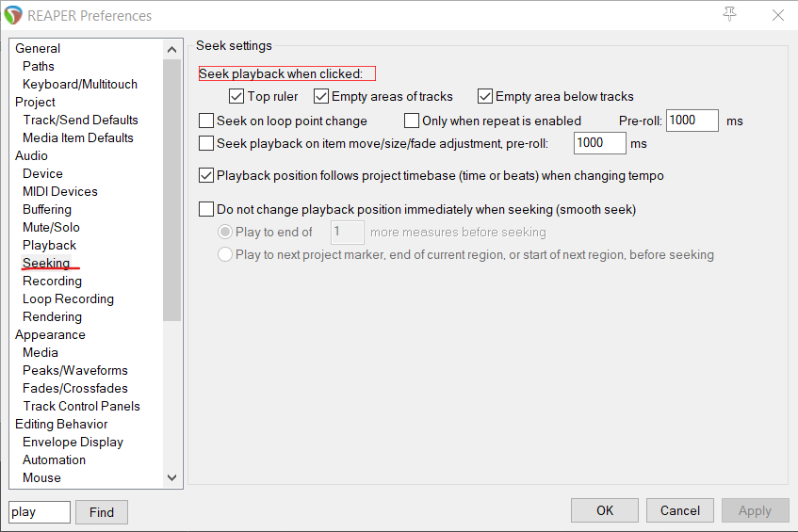This screenshot has height=532, width=798.
Task: Select Play to next project marker radio
Action: coord(225,254)
